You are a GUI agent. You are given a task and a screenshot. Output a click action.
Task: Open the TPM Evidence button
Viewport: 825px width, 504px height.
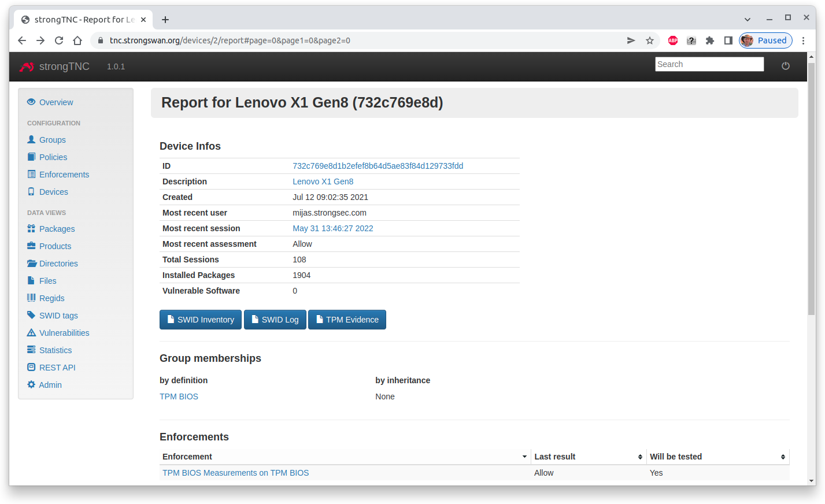[x=347, y=320]
